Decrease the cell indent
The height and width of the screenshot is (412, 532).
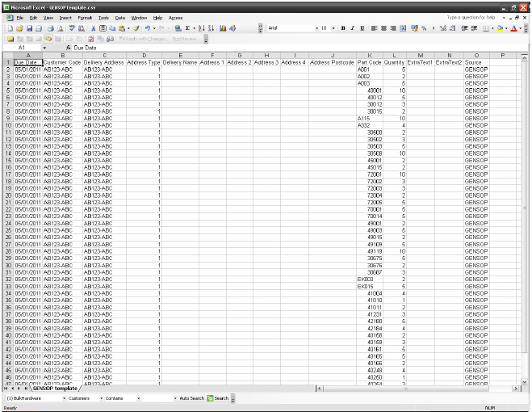click(x=464, y=28)
